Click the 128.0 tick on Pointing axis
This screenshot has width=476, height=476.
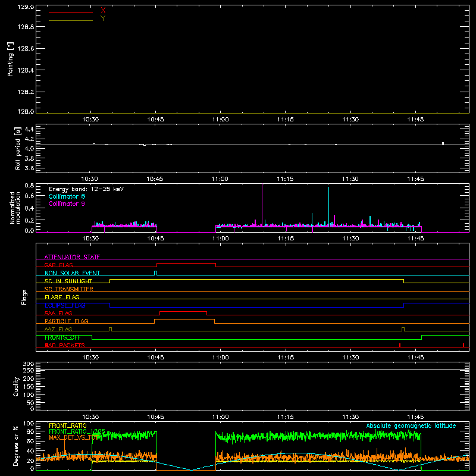coord(26,111)
